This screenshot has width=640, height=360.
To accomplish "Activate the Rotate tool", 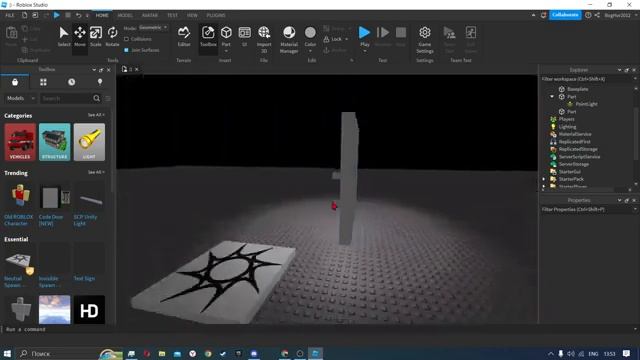I will tap(112, 36).
